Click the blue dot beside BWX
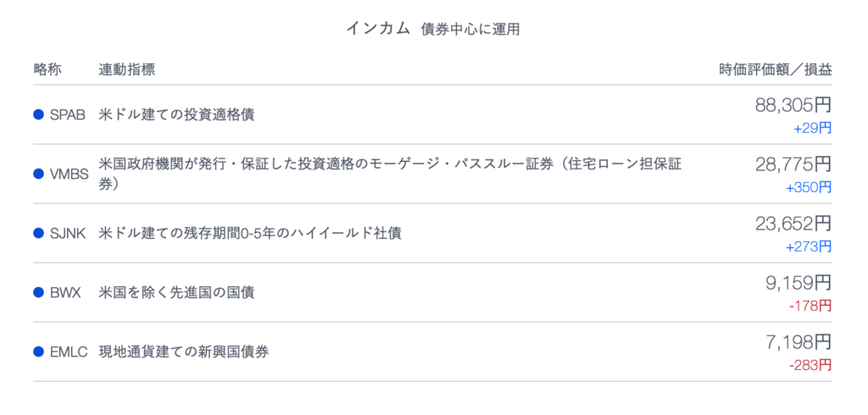This screenshot has width=868, height=415. click(38, 292)
